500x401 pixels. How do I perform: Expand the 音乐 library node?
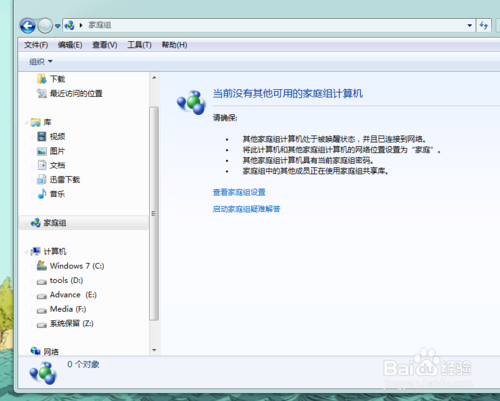tap(32, 194)
